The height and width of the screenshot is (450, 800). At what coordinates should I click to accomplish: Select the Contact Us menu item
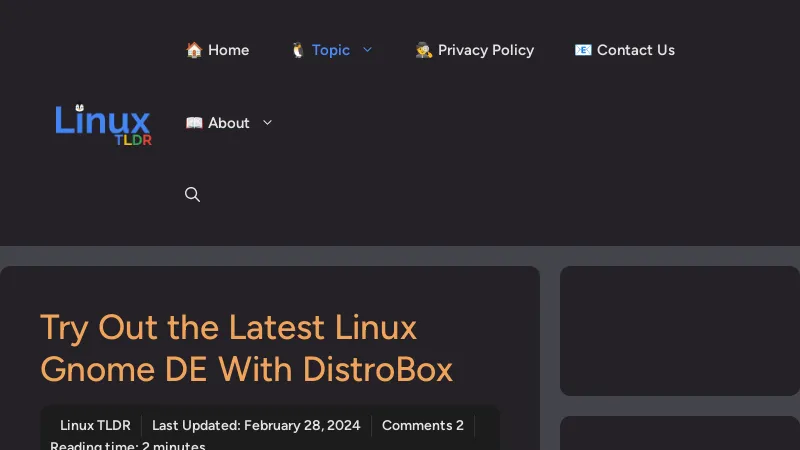tap(635, 50)
